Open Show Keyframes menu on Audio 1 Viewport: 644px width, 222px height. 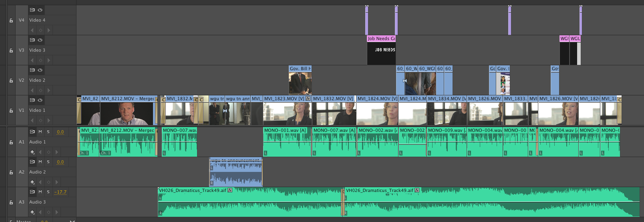coord(32,152)
